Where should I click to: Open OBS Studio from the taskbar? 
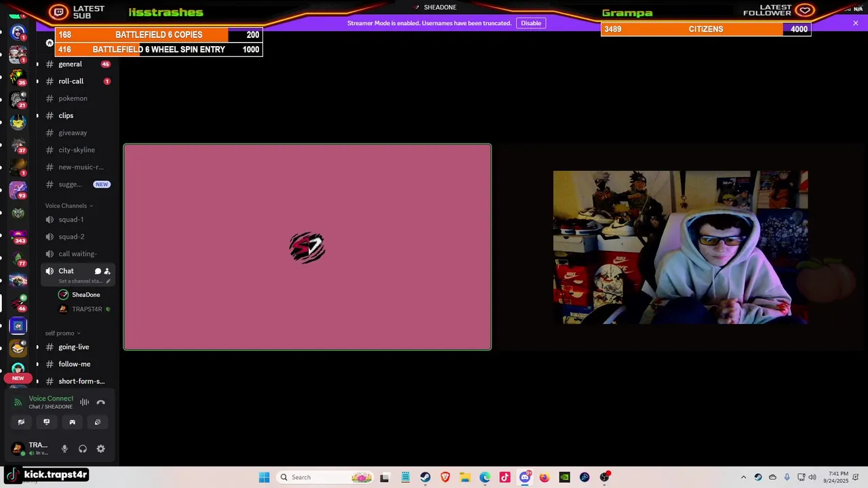(604, 477)
